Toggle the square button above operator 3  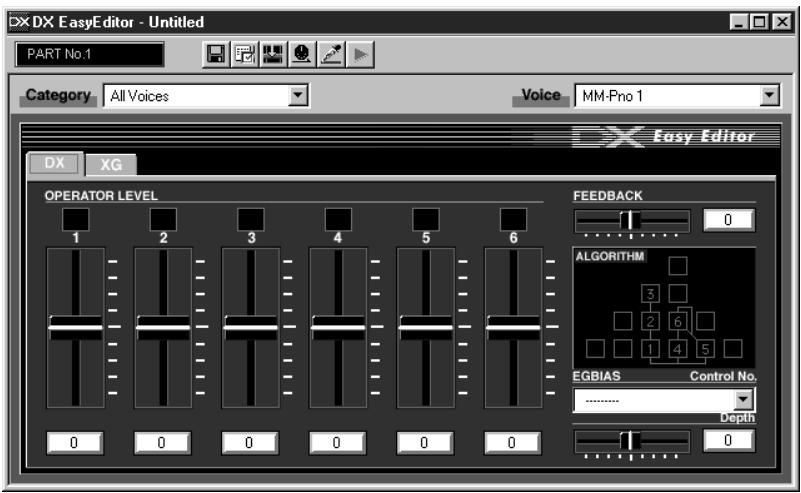(x=251, y=220)
